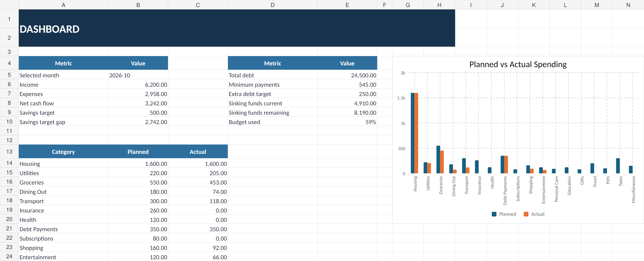Screen dimensions: 644x261
Task: Click column A header
Action: (x=63, y=5)
